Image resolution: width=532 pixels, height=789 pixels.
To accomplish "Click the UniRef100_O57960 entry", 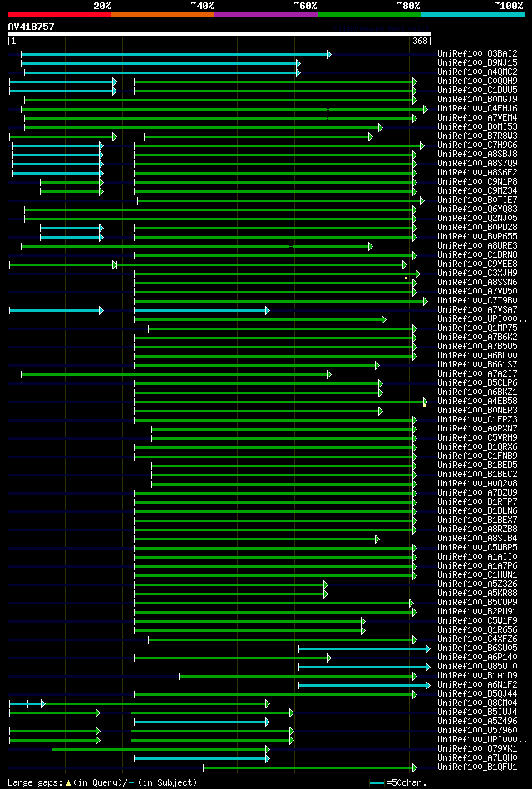I will 478,730.
